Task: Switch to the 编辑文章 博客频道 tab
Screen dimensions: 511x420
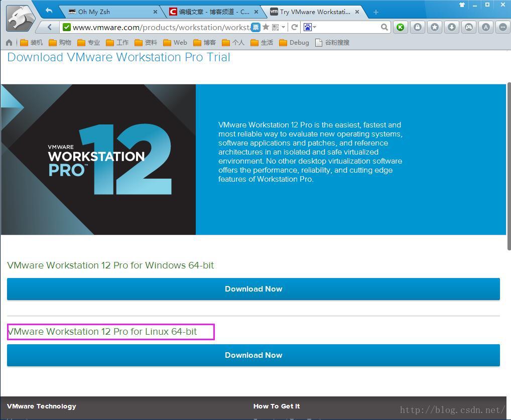Action: 213,12
